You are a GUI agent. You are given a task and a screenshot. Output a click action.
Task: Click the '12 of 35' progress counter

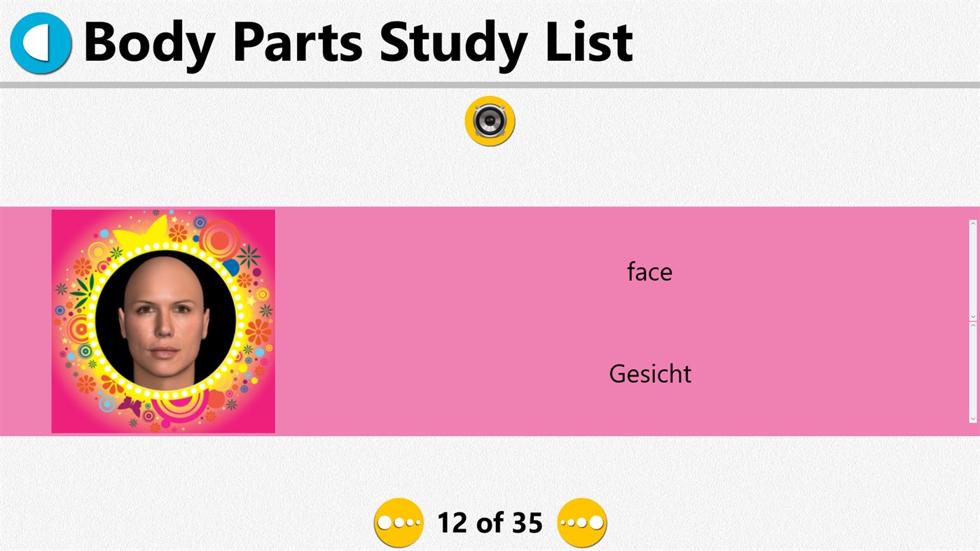coord(490,522)
